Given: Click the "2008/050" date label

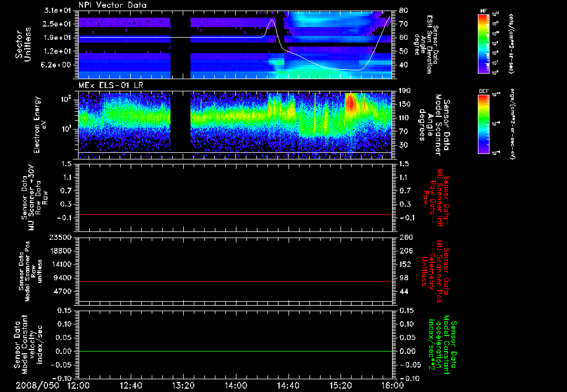Looking at the screenshot, I should pyautogui.click(x=37, y=385).
